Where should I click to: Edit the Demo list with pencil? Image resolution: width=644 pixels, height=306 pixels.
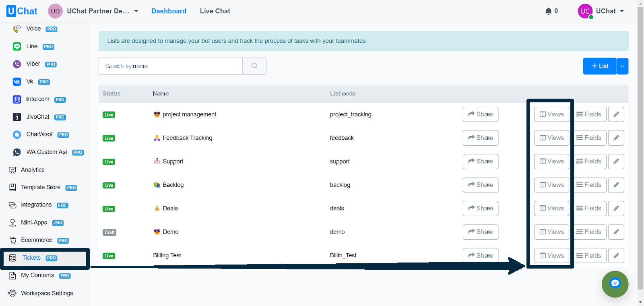tap(616, 232)
